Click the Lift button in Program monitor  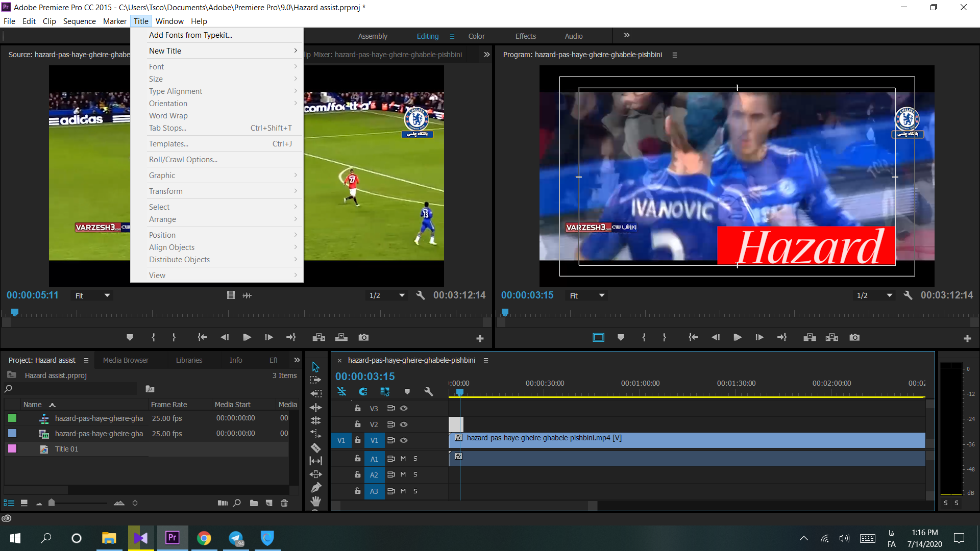tap(810, 337)
